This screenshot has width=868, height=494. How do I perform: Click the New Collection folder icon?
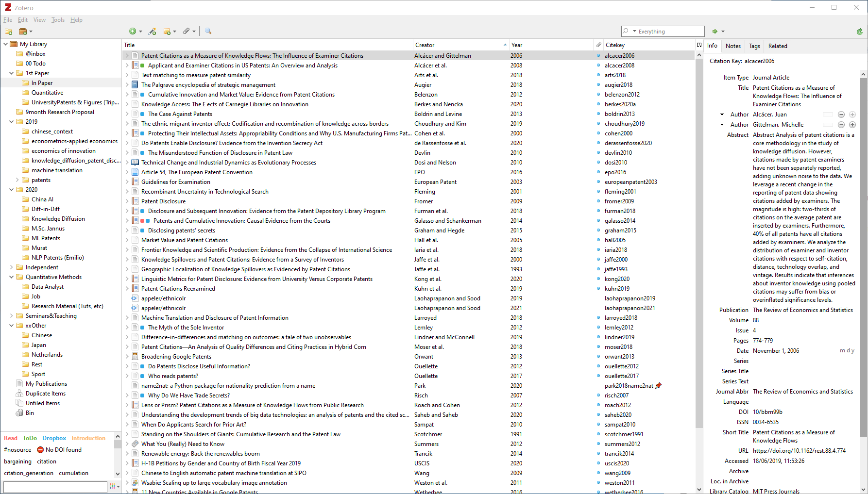8,32
